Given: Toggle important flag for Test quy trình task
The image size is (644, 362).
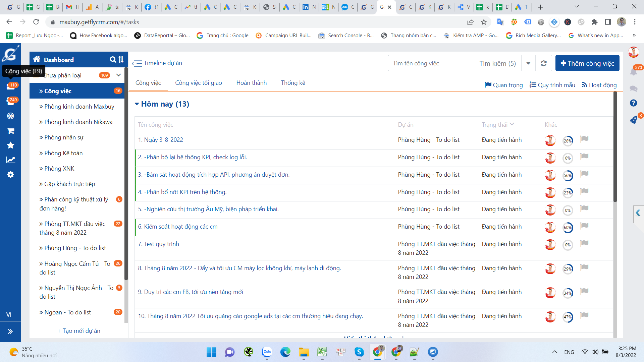Looking at the screenshot, I should (x=584, y=243).
